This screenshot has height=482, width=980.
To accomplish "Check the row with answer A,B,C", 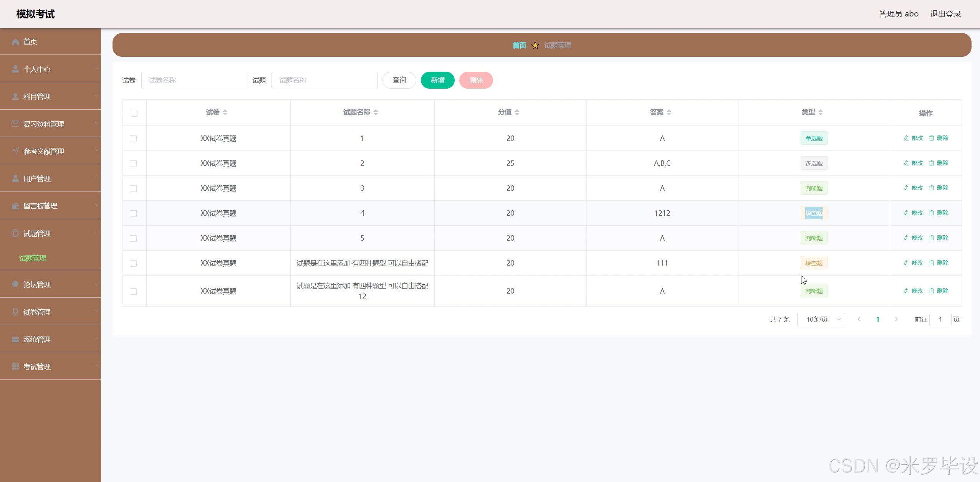I will 133,163.
